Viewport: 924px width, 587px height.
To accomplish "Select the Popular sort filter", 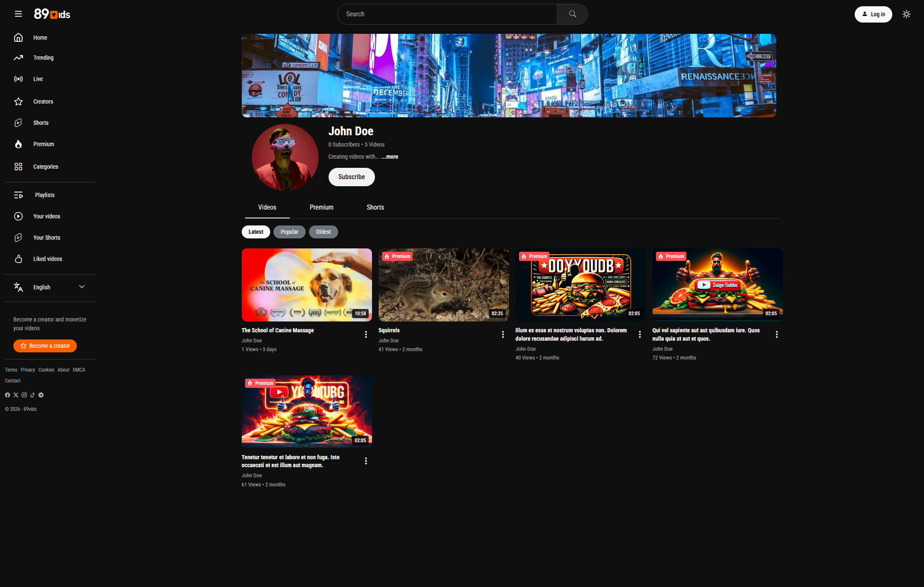I will [289, 232].
